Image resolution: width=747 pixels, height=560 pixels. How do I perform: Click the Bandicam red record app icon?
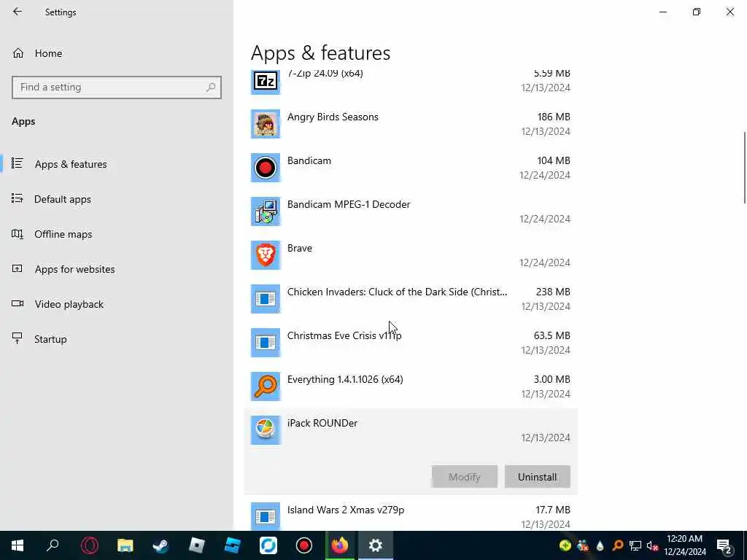point(266,168)
